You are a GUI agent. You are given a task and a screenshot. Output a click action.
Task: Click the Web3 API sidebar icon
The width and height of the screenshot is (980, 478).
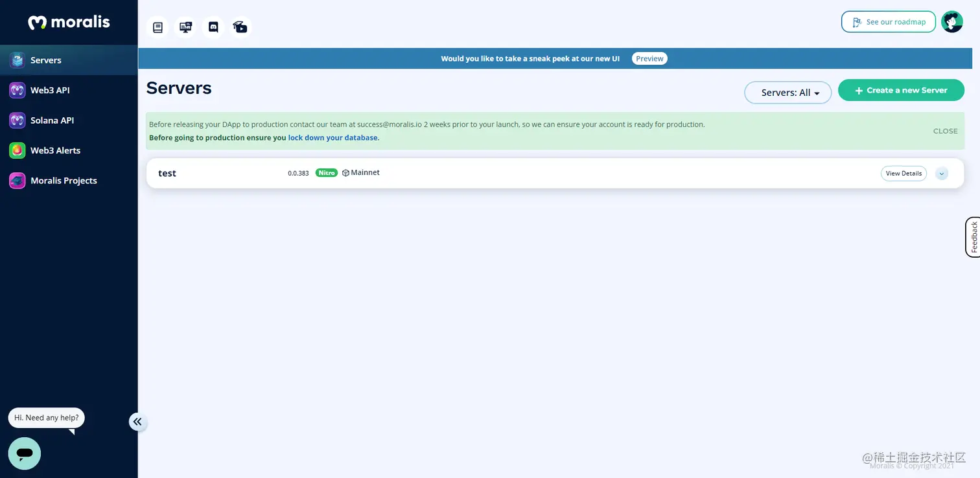(x=17, y=90)
